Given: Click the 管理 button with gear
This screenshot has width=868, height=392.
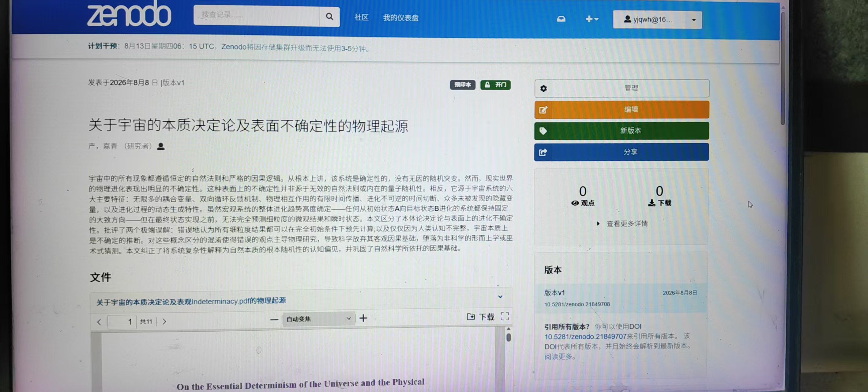Looking at the screenshot, I should click(x=622, y=88).
